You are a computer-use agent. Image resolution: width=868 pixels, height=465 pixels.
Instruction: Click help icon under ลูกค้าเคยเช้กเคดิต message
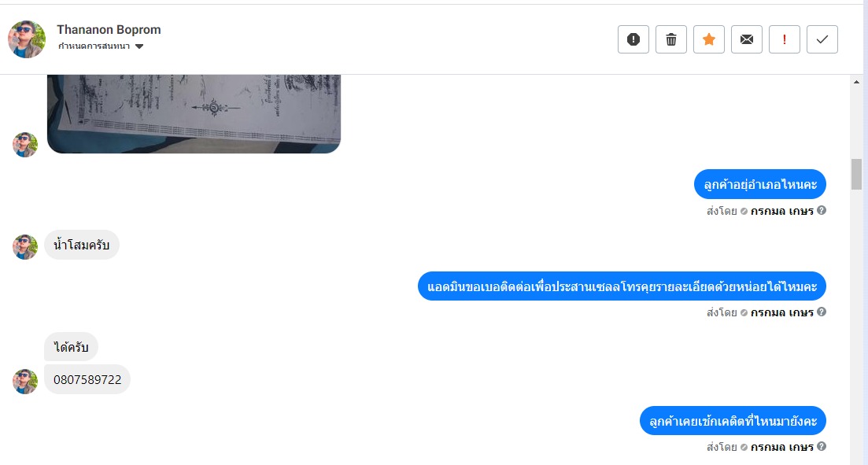click(822, 446)
